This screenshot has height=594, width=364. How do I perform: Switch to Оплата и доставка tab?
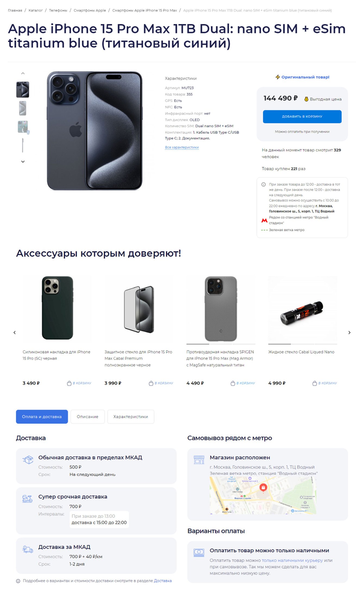42,417
